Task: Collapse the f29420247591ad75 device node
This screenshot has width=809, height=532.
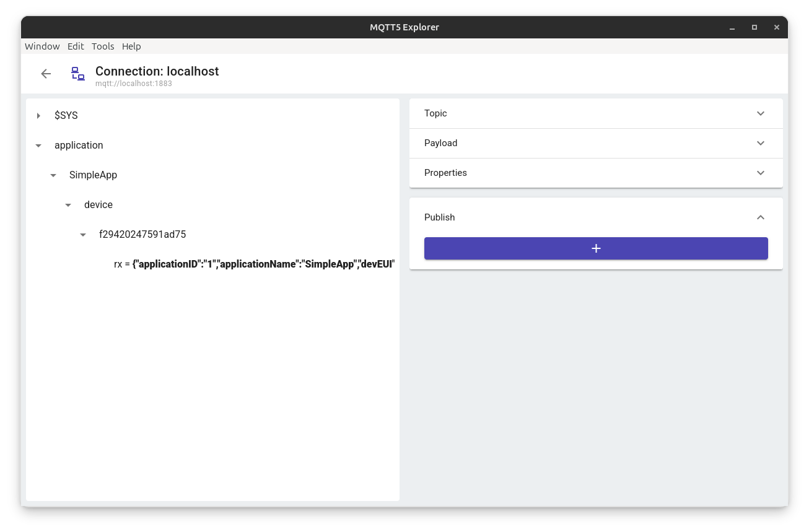Action: [83, 235]
